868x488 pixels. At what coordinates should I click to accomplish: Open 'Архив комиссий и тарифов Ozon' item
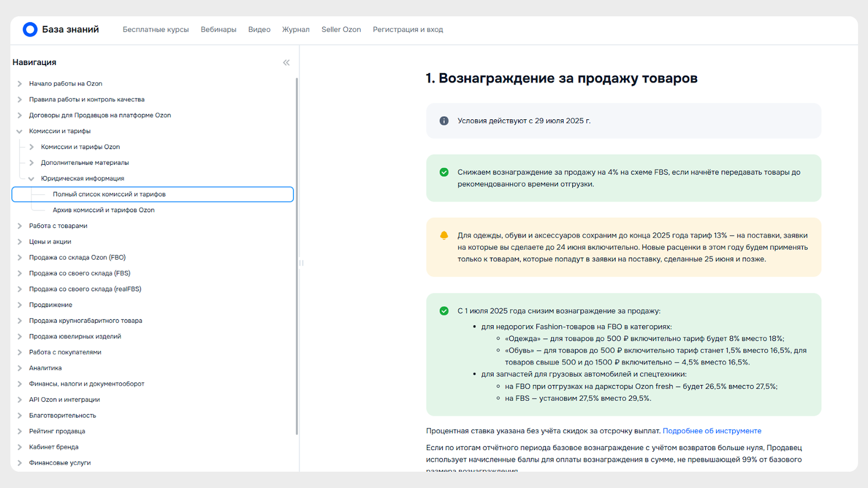[104, 210]
